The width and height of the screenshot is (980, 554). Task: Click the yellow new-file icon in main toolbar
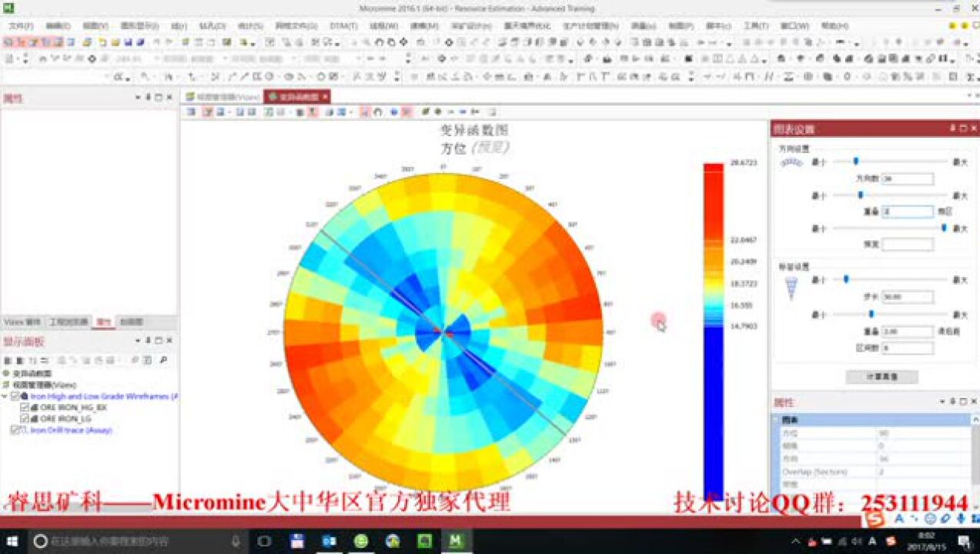102,42
